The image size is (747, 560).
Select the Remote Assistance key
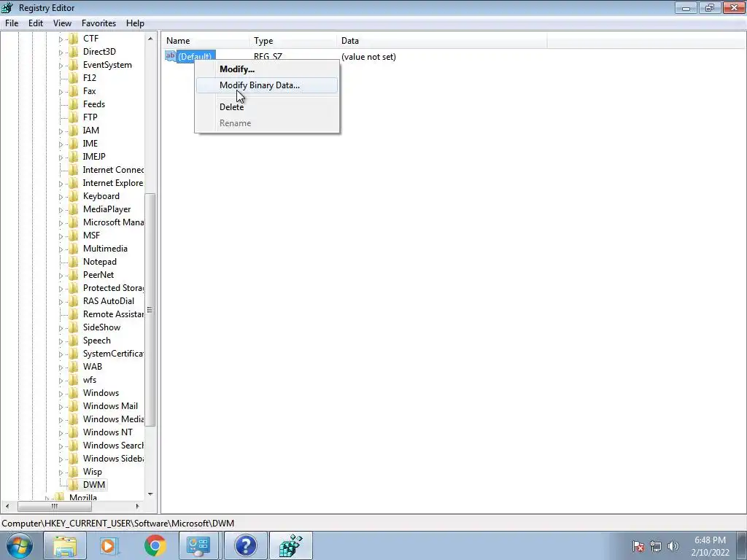[113, 314]
